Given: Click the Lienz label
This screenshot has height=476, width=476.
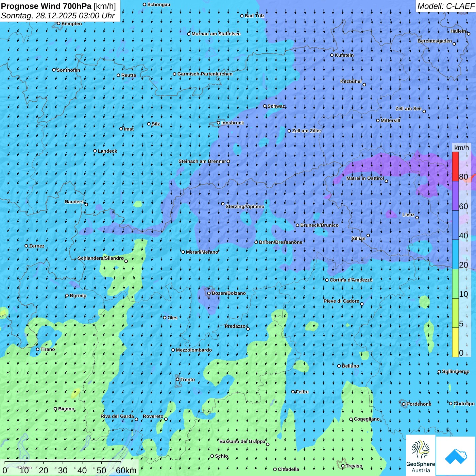Looking at the screenshot, I should click(x=408, y=215).
